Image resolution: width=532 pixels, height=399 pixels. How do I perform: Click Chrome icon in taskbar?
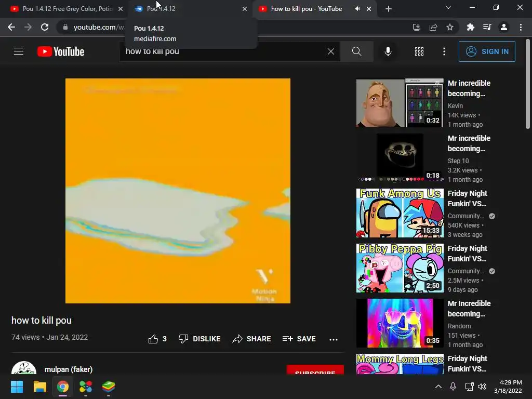tap(63, 387)
